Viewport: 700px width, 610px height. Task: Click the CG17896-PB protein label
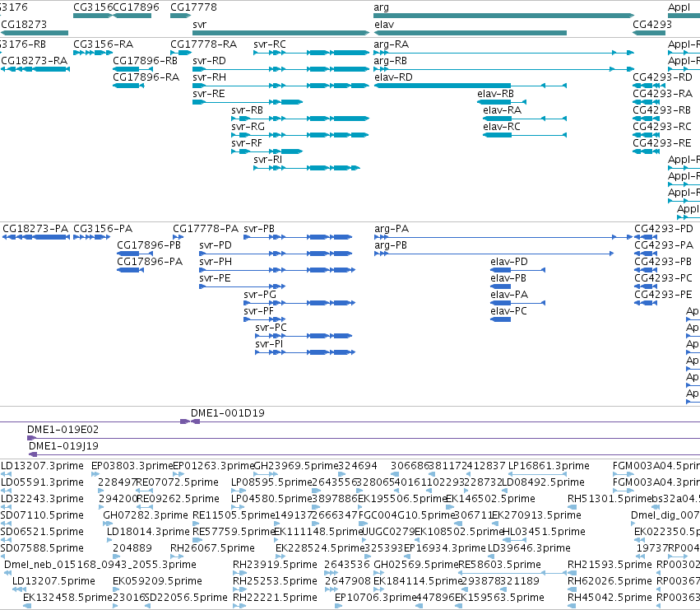[149, 245]
